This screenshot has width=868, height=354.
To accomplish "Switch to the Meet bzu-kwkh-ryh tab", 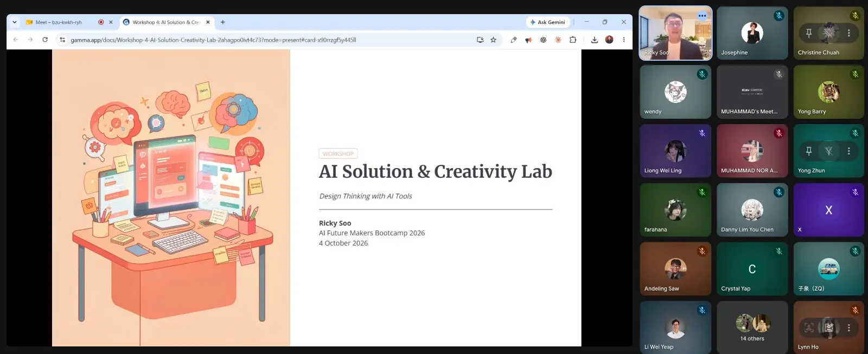I will (x=59, y=22).
